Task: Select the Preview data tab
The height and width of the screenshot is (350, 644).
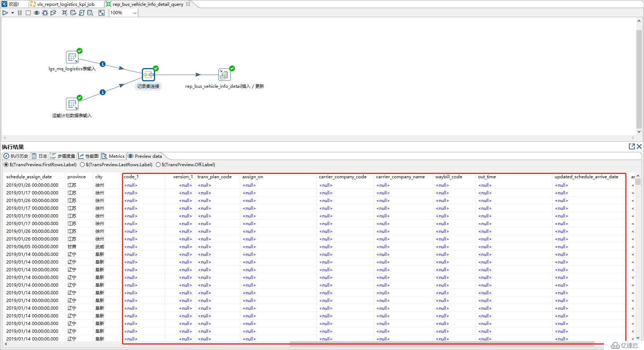Action: [x=145, y=156]
